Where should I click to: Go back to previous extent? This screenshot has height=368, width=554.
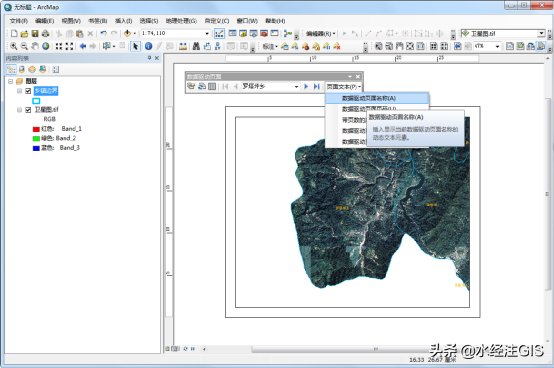pos(83,46)
